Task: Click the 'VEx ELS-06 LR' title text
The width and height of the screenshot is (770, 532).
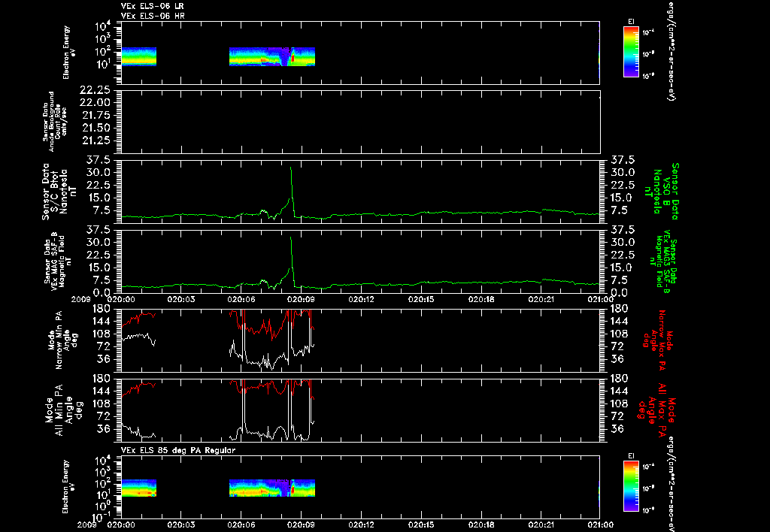Action: point(153,6)
